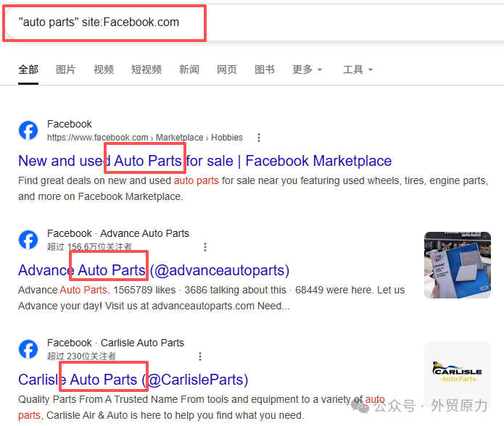Click snippet "Advance your day! Visit us at"
This screenshot has height=426, width=504.
tap(83, 306)
